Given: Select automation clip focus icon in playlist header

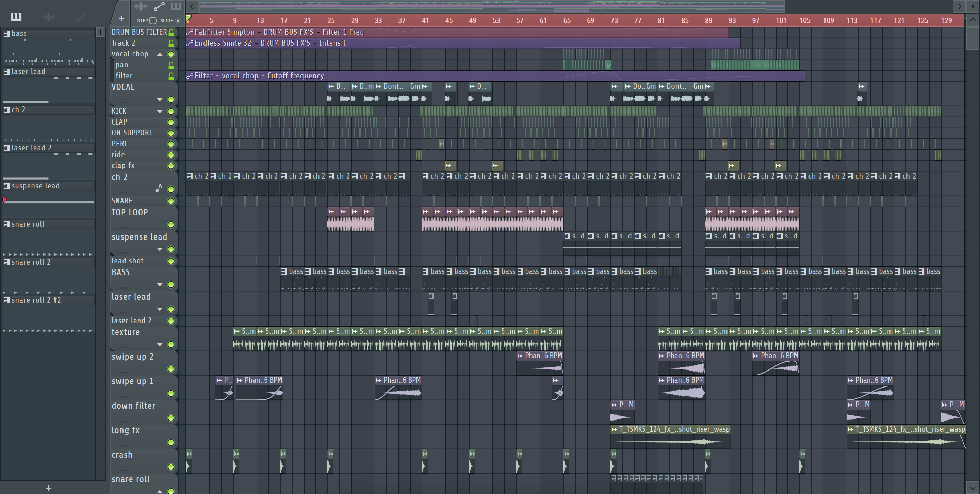Looking at the screenshot, I should (x=159, y=6).
